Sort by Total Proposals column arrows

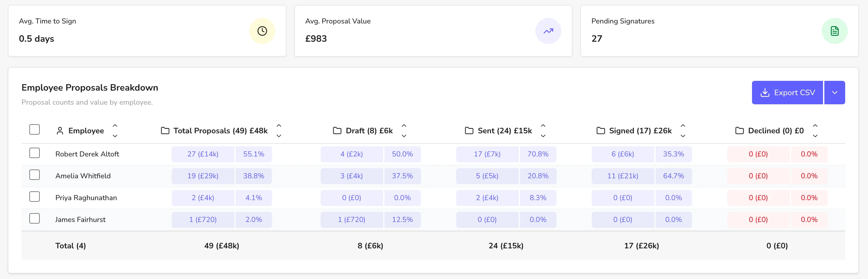(x=279, y=131)
